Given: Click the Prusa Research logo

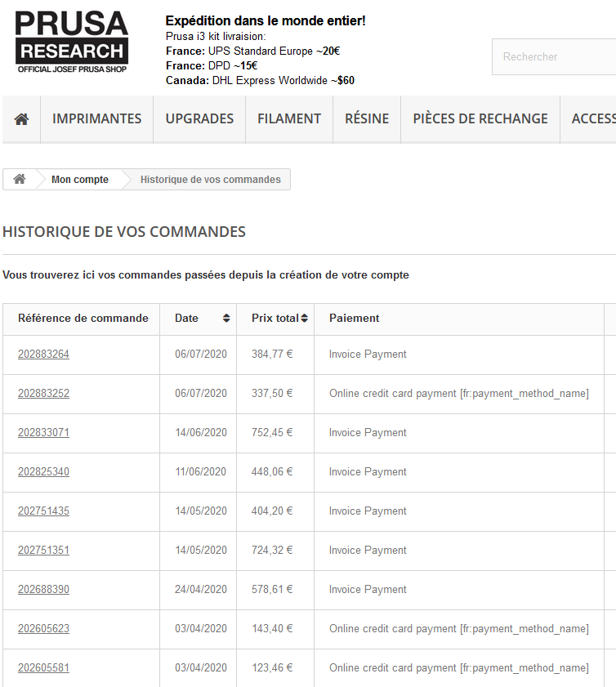Looking at the screenshot, I should click(x=72, y=42).
